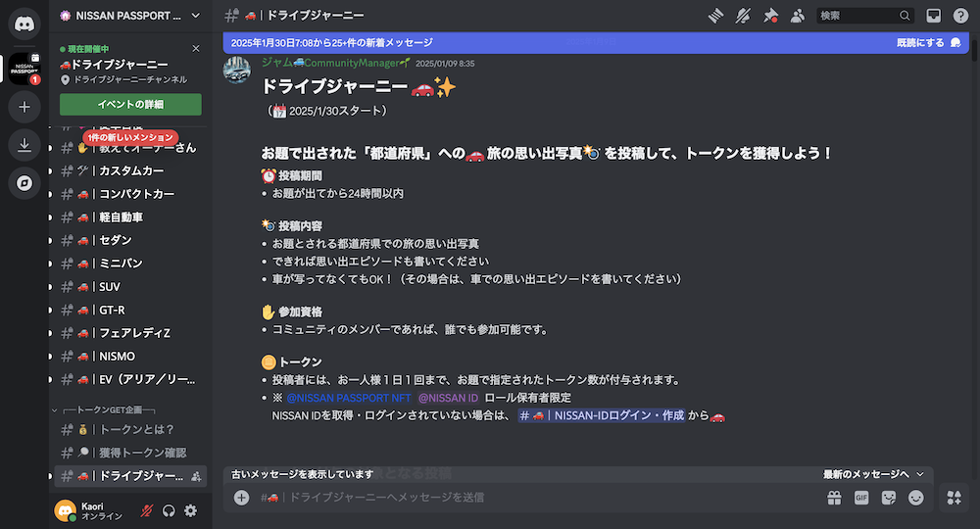Click plus attachment button in message bar
Viewport: 980px width, 529px height.
[x=241, y=497]
